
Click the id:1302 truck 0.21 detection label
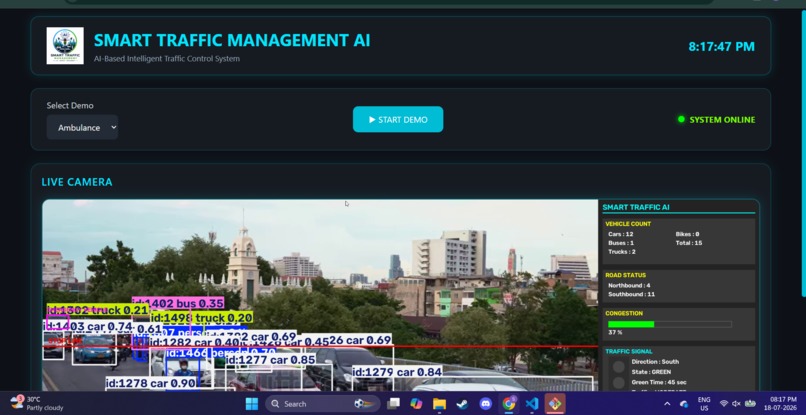point(98,310)
